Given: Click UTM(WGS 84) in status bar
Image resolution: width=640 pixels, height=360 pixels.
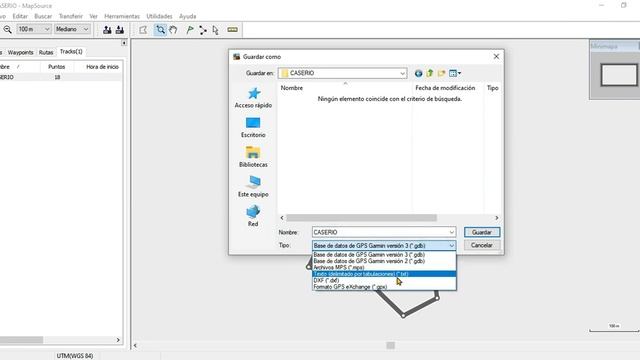Looking at the screenshot, I should [x=75, y=356].
